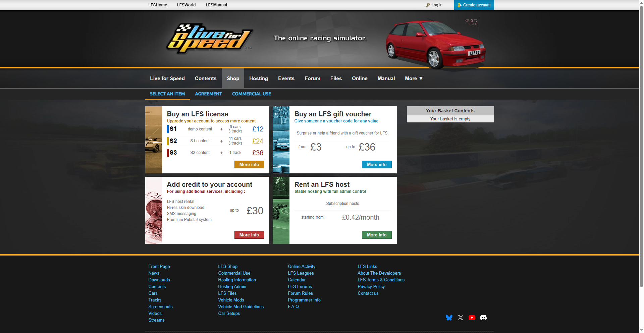The height and width of the screenshot is (333, 644).
Task: Open About The Developers footer link
Action: pyautogui.click(x=379, y=273)
